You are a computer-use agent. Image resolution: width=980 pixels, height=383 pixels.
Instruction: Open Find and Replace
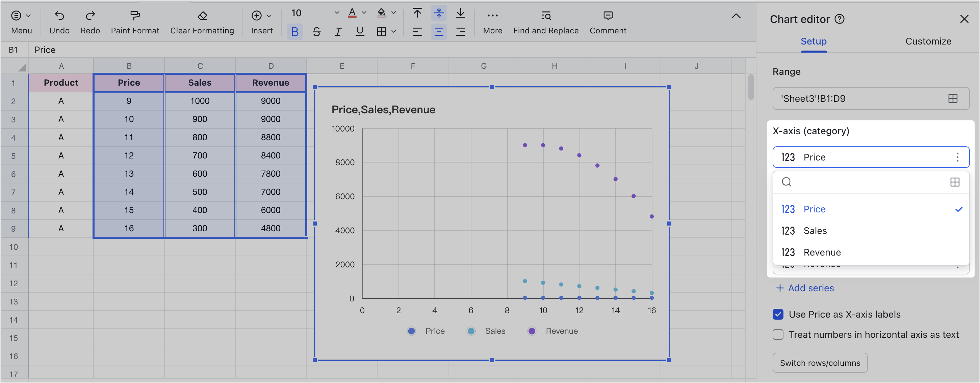pos(545,21)
